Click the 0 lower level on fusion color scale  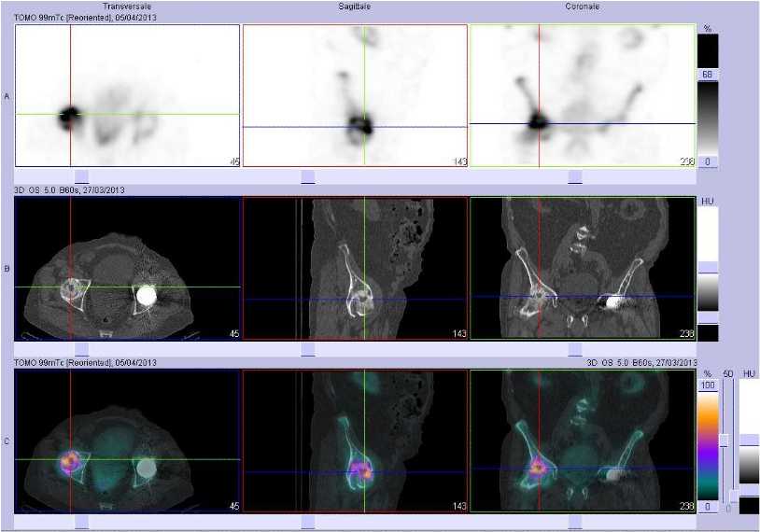click(708, 506)
